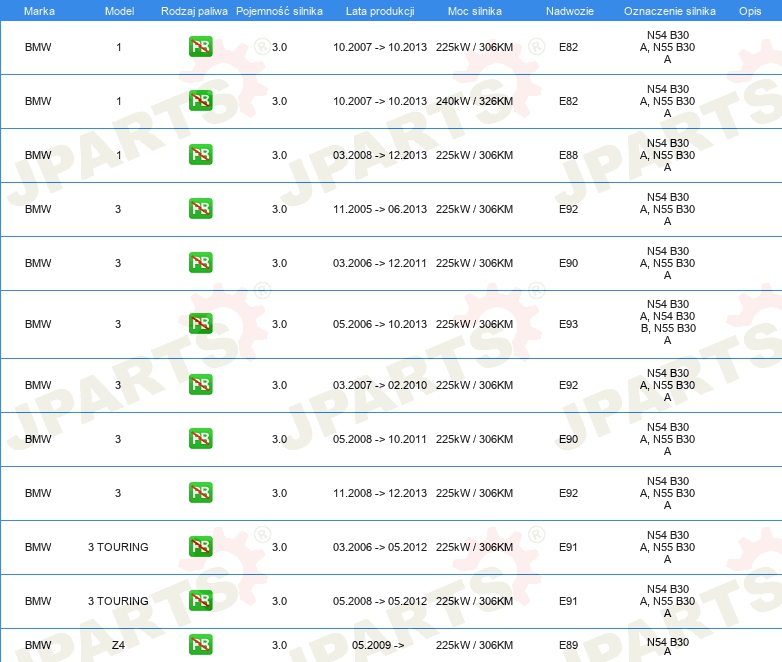Click the BMW cell in the E88 row
The image size is (782, 662).
[x=38, y=155]
